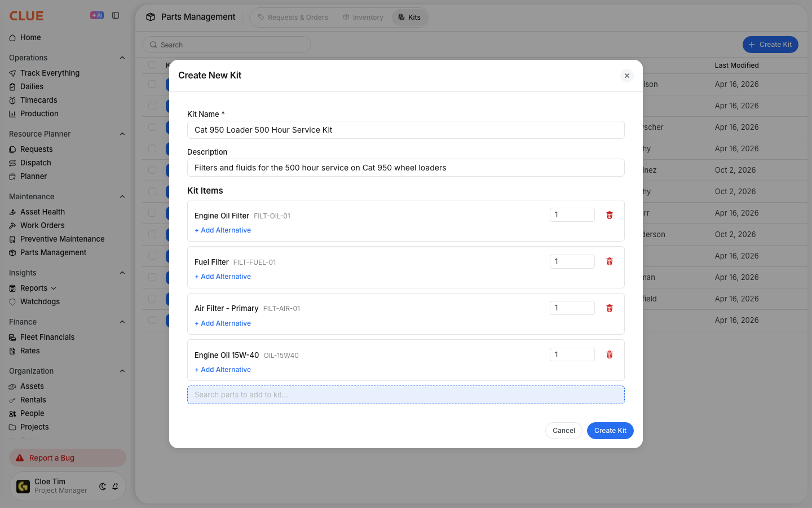812x508 pixels.
Task: Collapse the Operations section
Action: pos(122,58)
